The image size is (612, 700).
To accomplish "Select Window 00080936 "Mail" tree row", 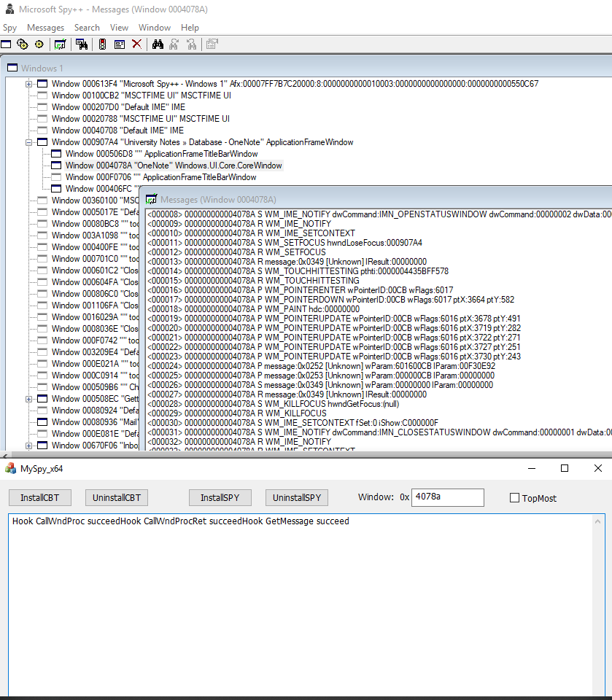I will 95,422.
